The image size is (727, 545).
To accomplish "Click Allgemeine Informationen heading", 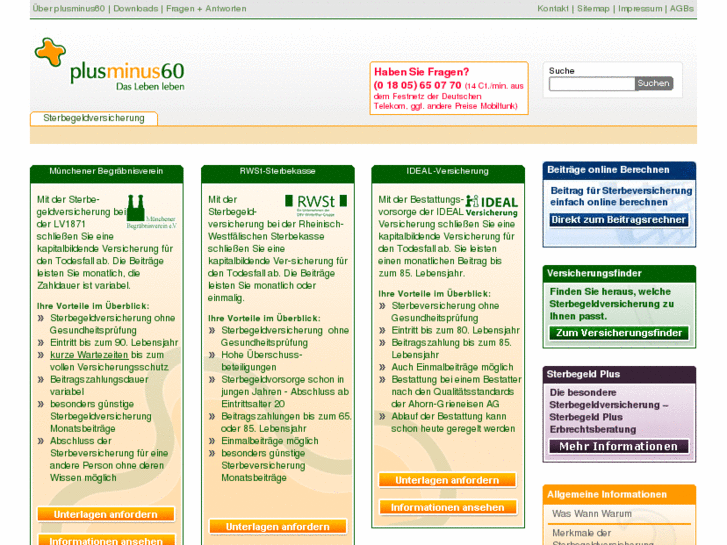I will [607, 494].
